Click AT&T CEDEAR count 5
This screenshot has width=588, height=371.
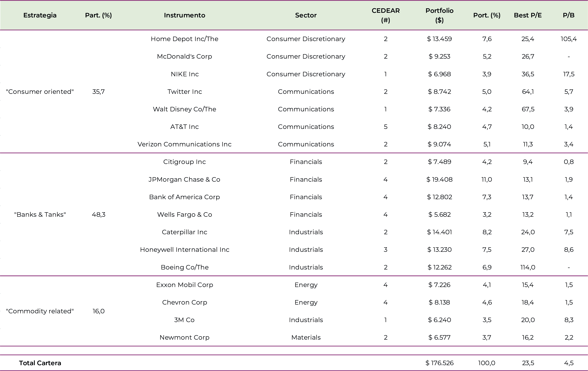[x=386, y=127]
